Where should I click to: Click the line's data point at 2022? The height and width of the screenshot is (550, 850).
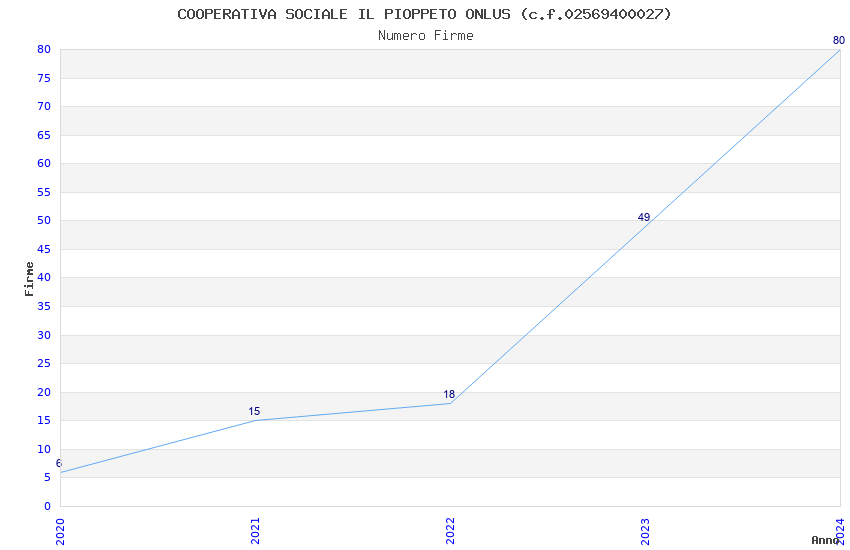pyautogui.click(x=450, y=403)
